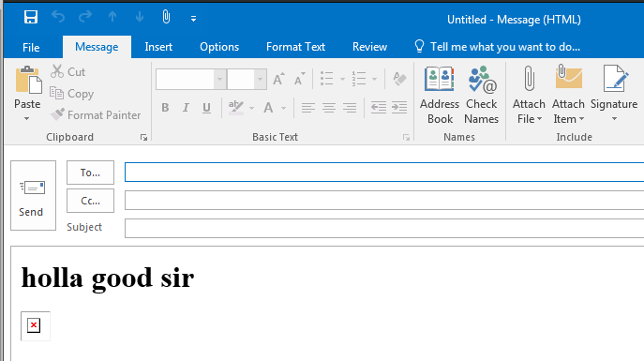Center the text

coord(329,108)
